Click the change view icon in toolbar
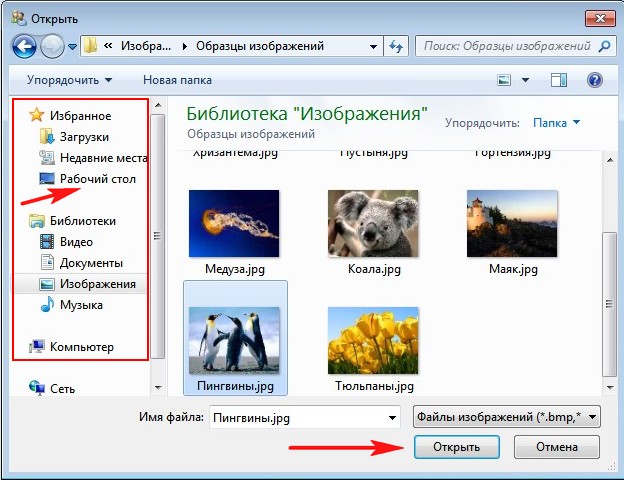The height and width of the screenshot is (480, 624). [507, 79]
